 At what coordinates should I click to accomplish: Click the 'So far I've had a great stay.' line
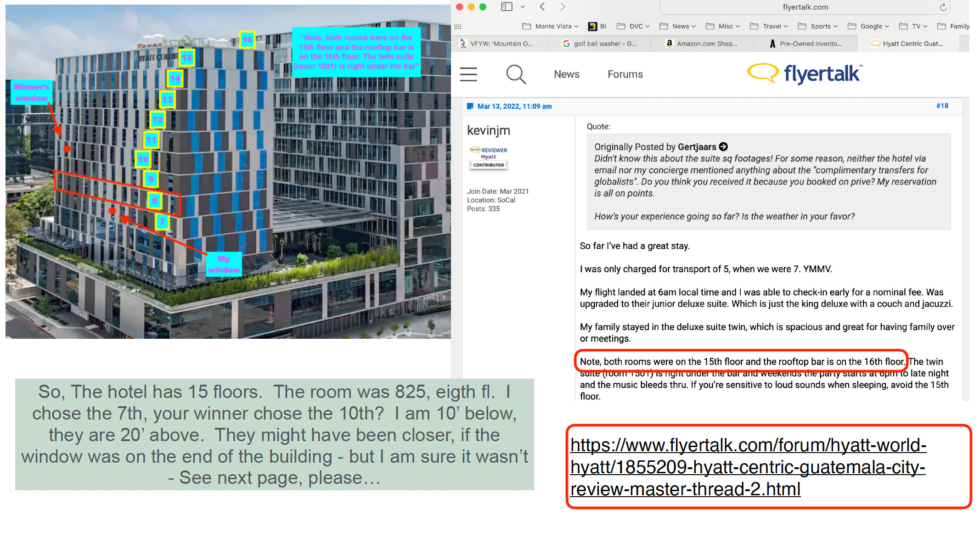tap(634, 246)
